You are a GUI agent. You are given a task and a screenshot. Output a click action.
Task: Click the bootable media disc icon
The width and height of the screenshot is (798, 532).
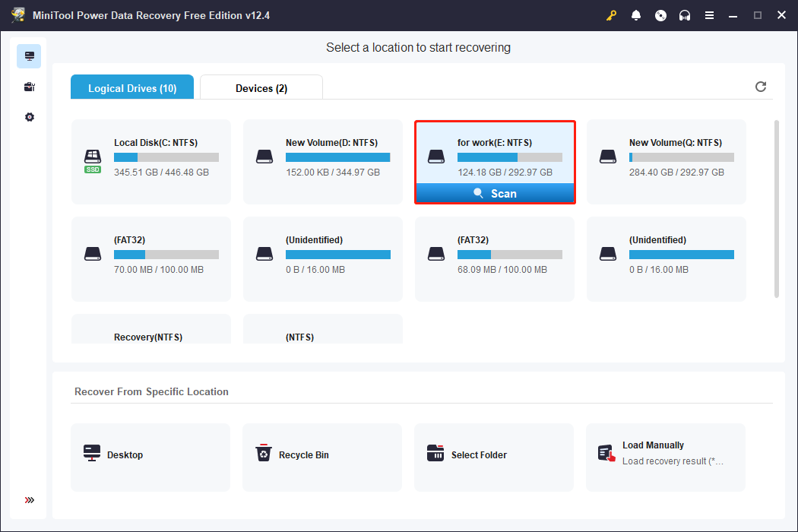click(660, 15)
